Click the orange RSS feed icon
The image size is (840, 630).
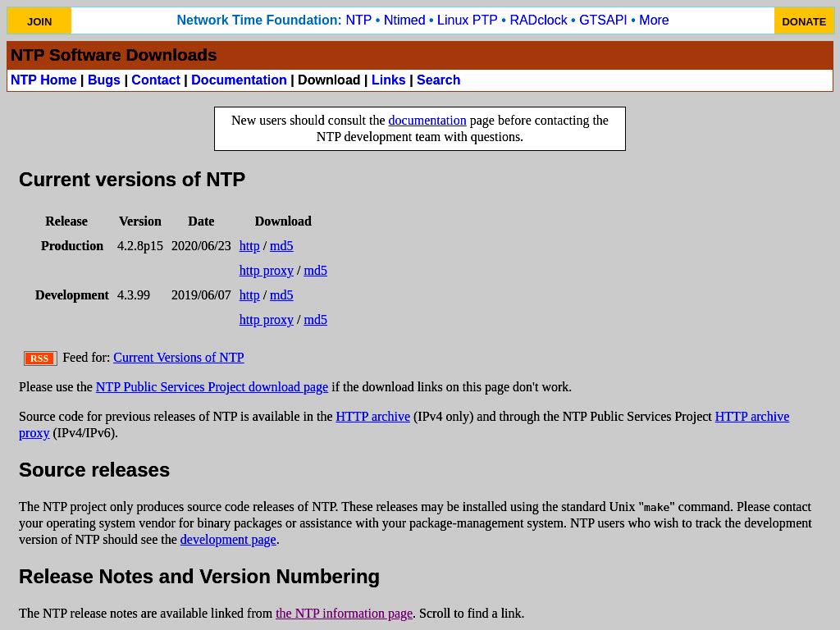[x=40, y=358]
